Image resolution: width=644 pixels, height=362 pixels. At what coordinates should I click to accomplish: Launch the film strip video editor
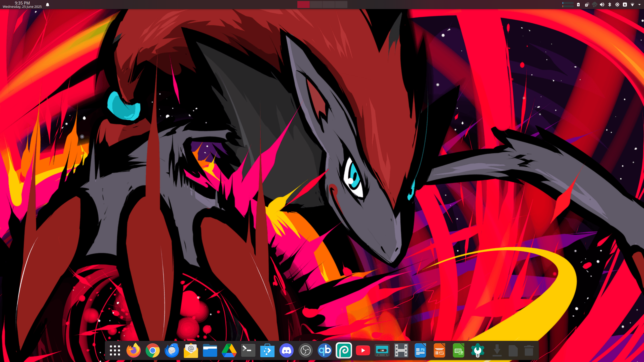click(x=401, y=350)
